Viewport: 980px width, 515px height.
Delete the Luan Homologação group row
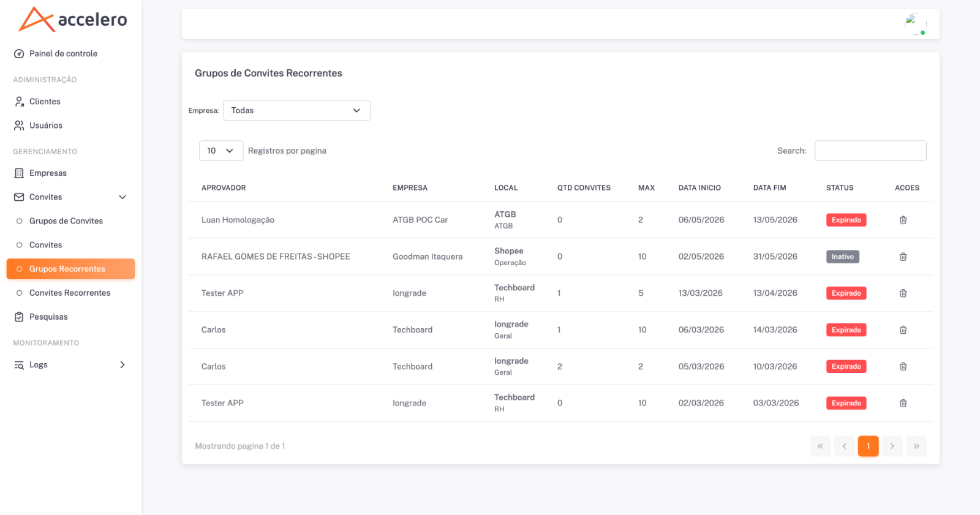click(903, 220)
